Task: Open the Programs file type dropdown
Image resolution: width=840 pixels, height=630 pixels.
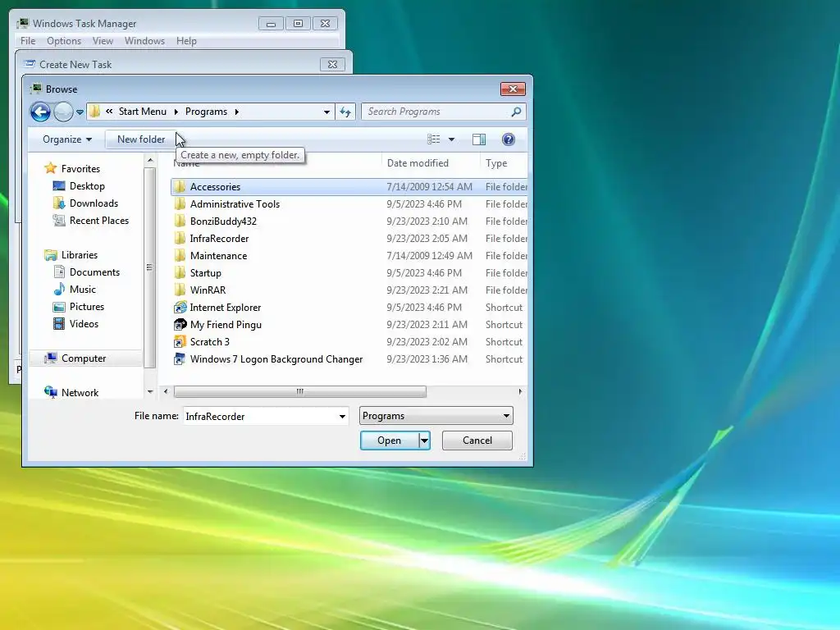Action: (436, 416)
